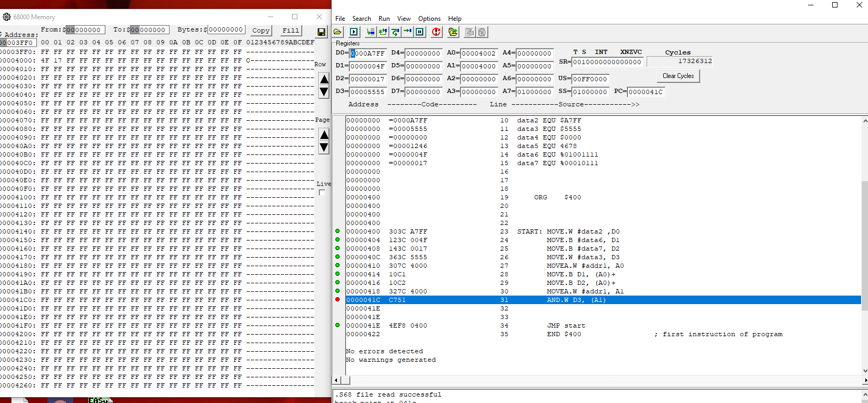Click the Address field showing 00003FF0
Screen dimensions: 868x403
coord(18,43)
